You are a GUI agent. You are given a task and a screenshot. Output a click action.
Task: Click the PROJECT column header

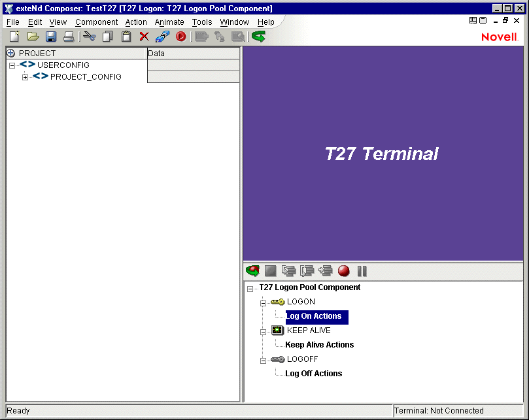tap(77, 54)
